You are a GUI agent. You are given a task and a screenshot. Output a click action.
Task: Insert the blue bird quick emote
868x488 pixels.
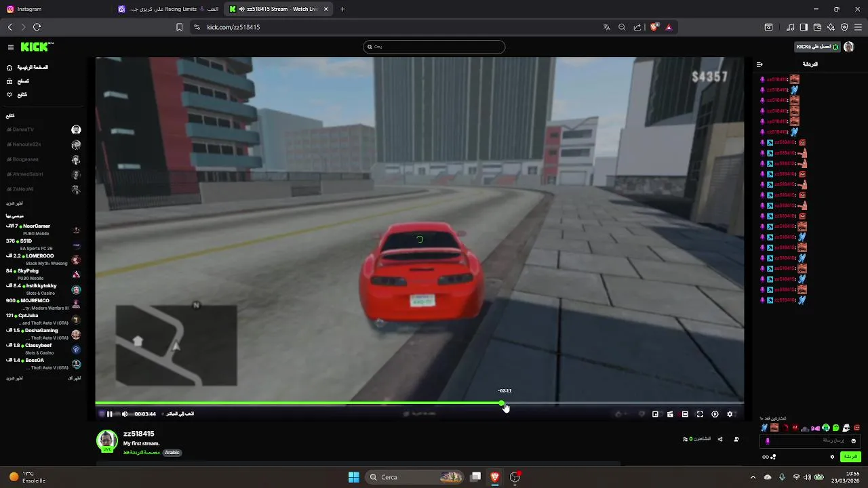pos(765,428)
